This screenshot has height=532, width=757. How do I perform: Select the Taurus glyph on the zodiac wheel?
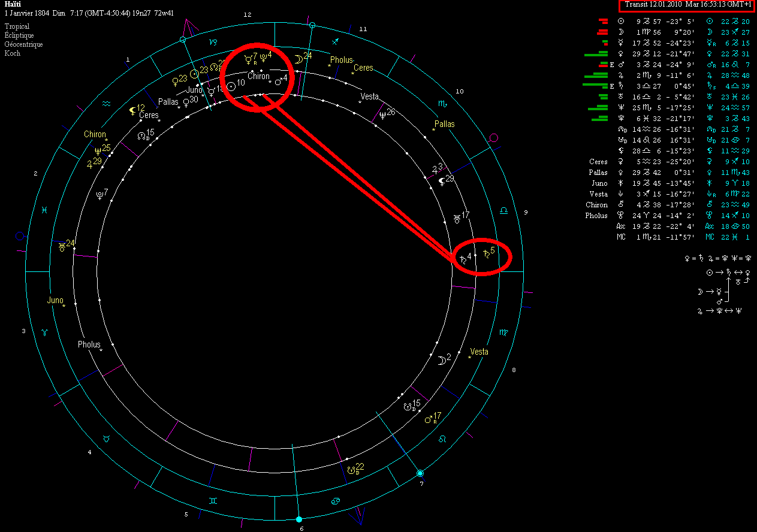pos(106,439)
